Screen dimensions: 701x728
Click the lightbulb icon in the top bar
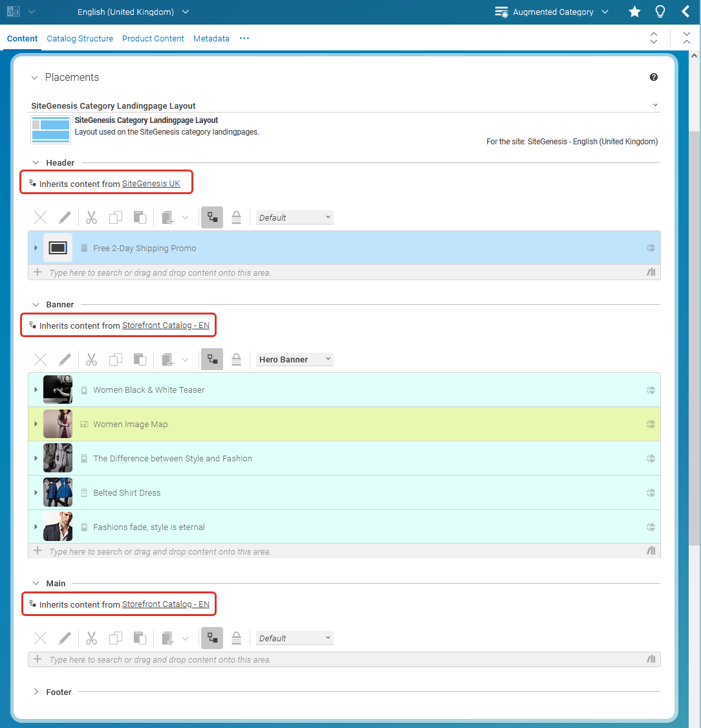tap(660, 11)
